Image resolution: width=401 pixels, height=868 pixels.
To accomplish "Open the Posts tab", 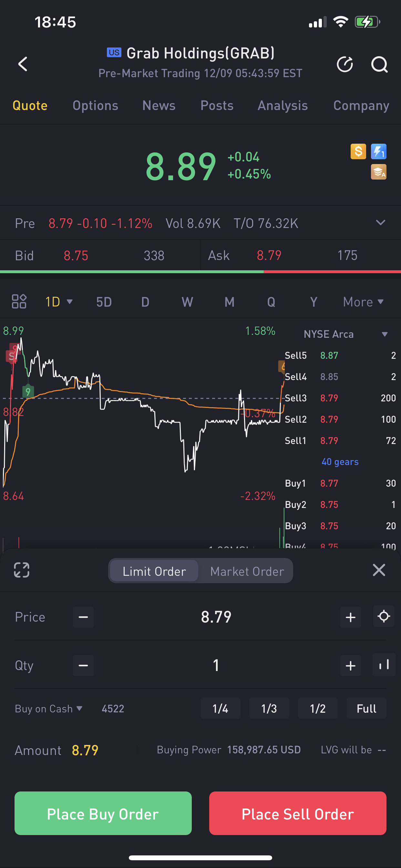I will tap(217, 106).
